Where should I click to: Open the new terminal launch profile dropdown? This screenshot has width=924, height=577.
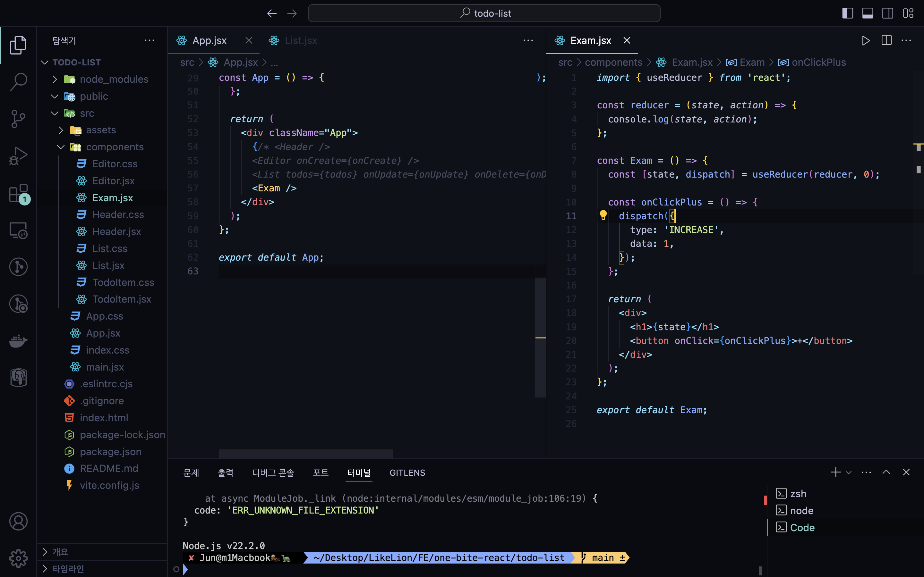coord(849,472)
